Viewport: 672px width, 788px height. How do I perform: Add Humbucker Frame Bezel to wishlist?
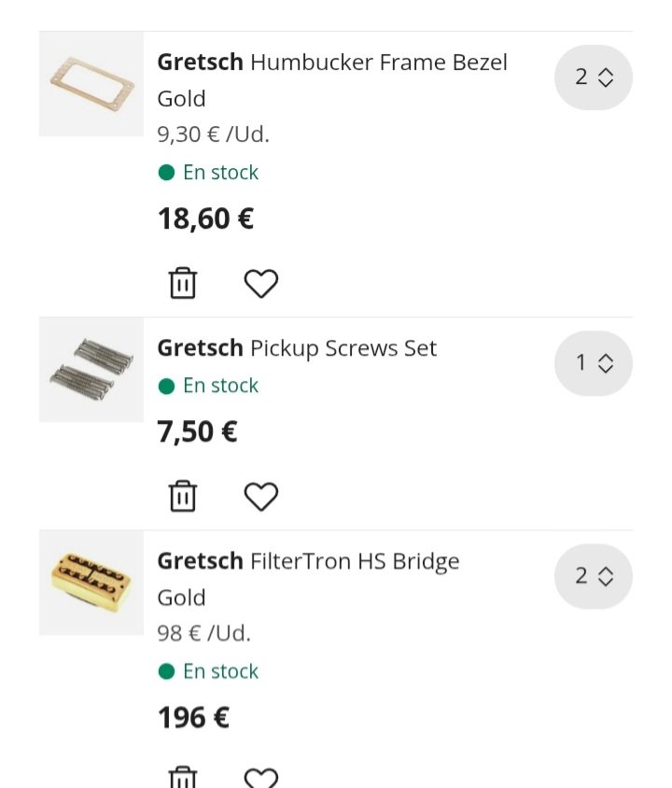pyautogui.click(x=261, y=283)
